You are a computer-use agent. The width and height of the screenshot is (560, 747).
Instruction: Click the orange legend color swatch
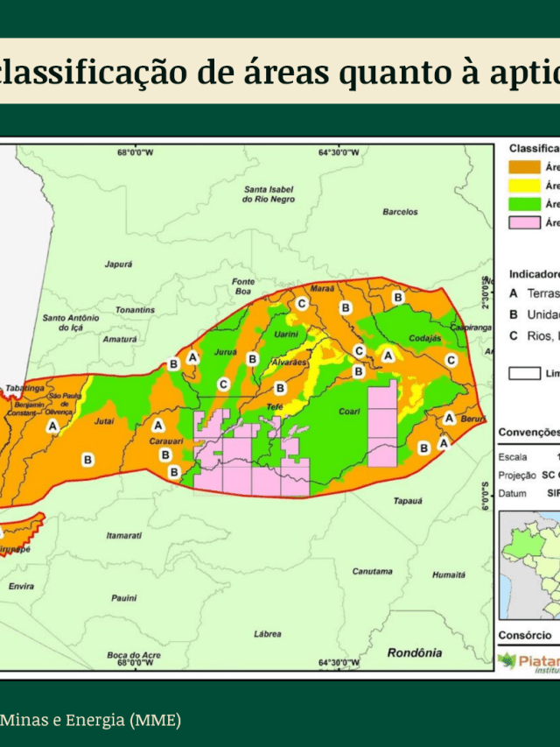pyautogui.click(x=524, y=167)
